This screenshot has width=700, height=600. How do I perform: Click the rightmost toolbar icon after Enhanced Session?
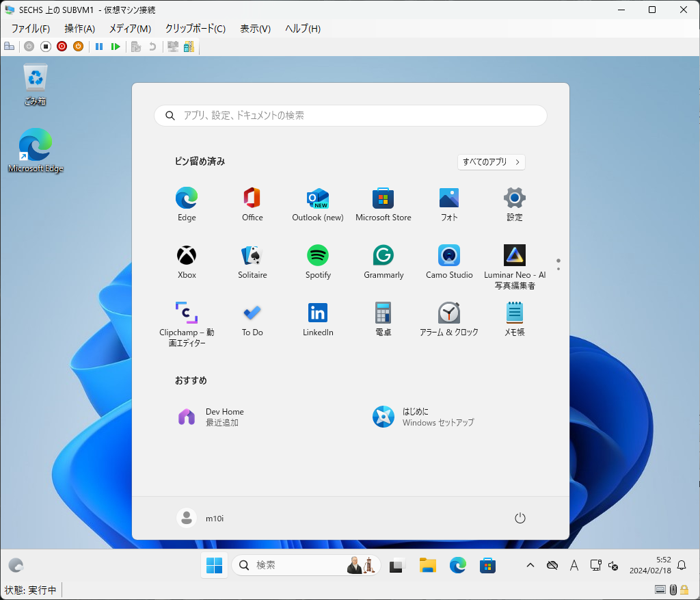(x=189, y=47)
